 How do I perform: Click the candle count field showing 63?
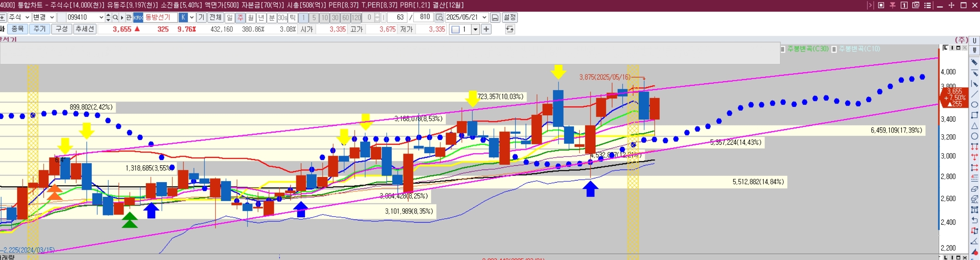[x=396, y=17]
